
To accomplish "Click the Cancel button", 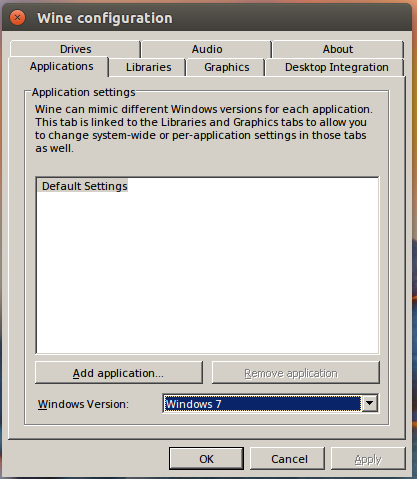I will point(287,459).
